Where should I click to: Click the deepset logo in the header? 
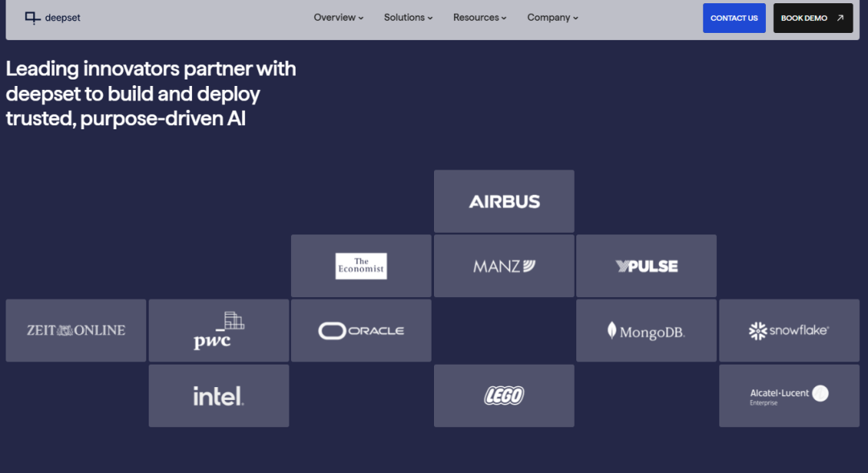52,18
